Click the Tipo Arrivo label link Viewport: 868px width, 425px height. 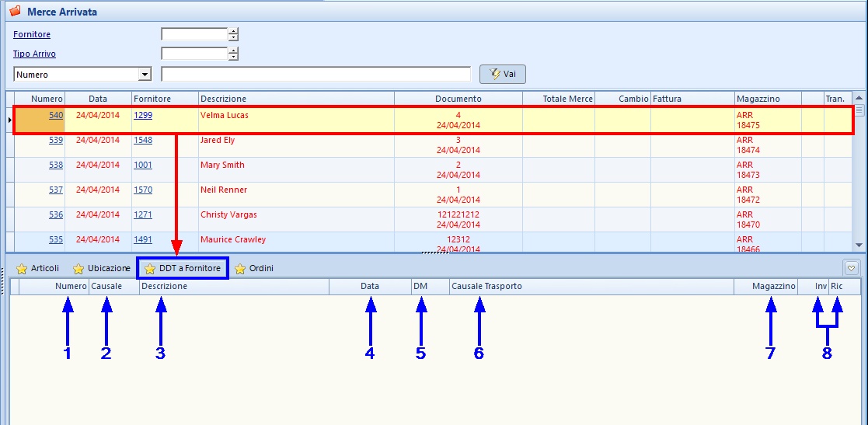[34, 54]
